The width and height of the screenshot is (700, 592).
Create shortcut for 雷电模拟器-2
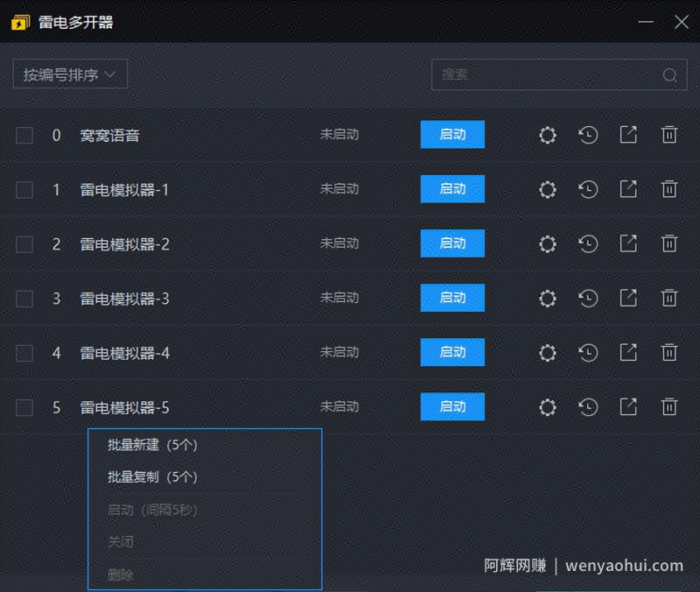628,243
